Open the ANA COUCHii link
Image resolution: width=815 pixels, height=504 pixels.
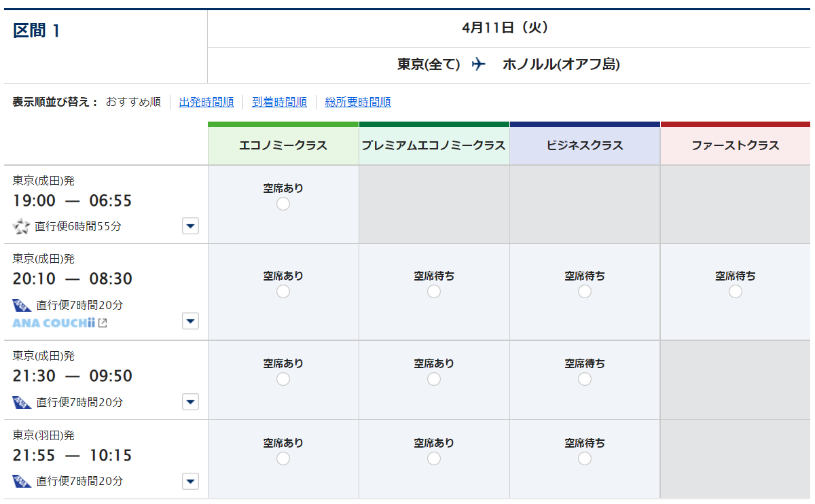pyautogui.click(x=54, y=323)
